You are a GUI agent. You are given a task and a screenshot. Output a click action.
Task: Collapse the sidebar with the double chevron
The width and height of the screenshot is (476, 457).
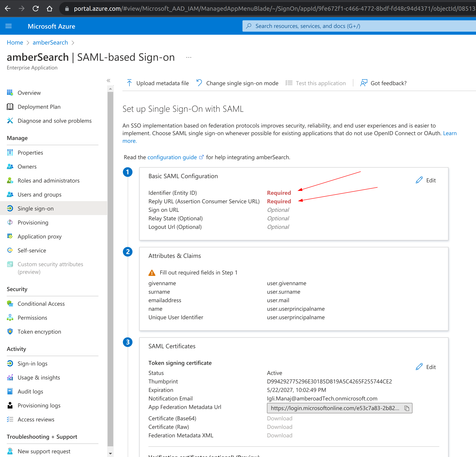pos(108,80)
